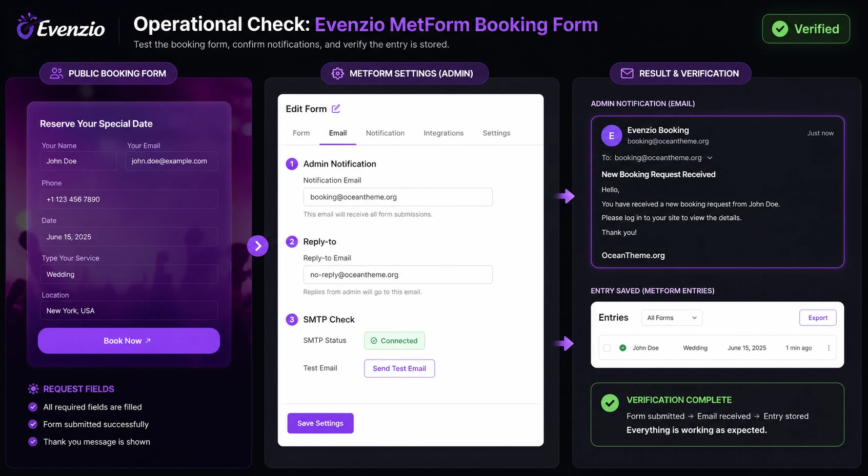The image size is (868, 476).
Task: Export the entries list
Action: 818,318
